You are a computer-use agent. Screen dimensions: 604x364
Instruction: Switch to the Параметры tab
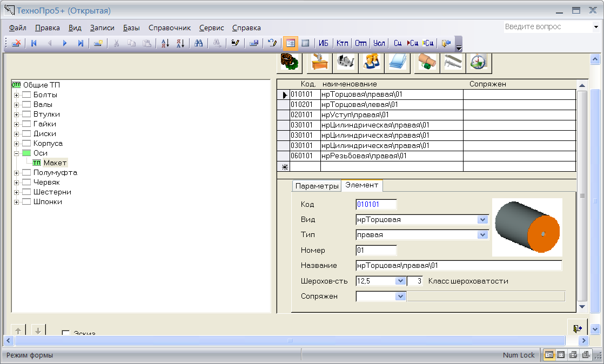click(317, 186)
